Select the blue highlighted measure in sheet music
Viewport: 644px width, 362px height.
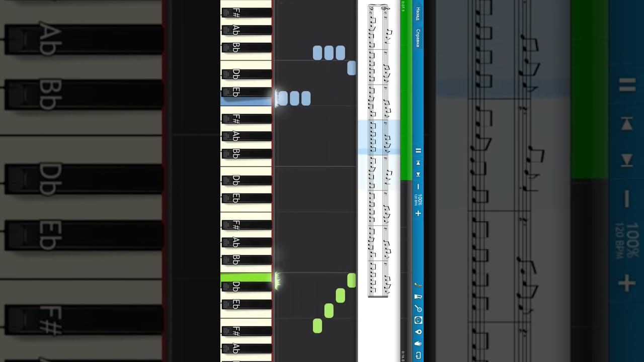[x=379, y=137]
